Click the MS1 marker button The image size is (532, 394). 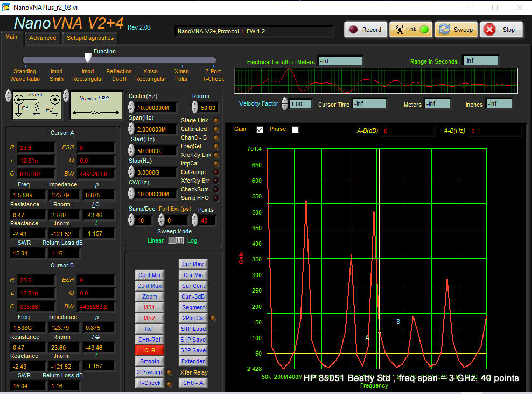click(x=149, y=307)
